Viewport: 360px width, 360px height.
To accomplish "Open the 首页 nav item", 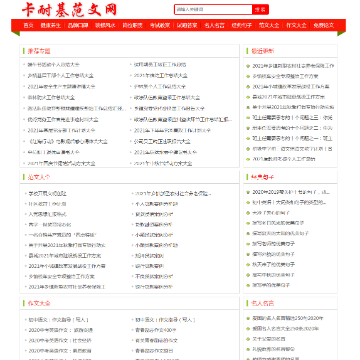I will [28, 25].
